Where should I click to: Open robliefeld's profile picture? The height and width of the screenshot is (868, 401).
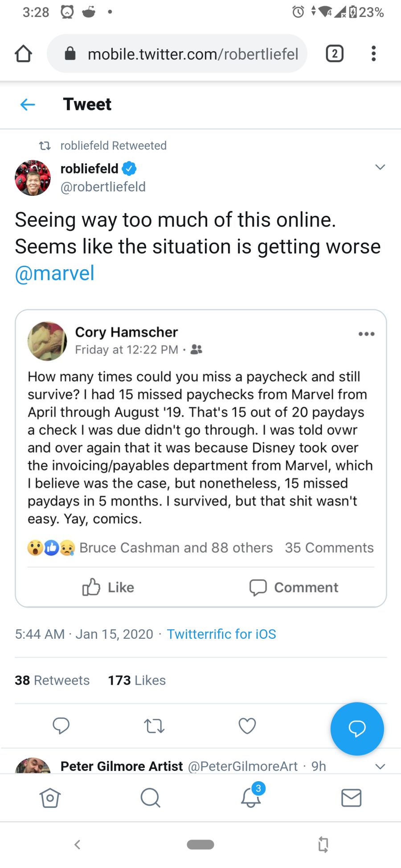tap(33, 178)
